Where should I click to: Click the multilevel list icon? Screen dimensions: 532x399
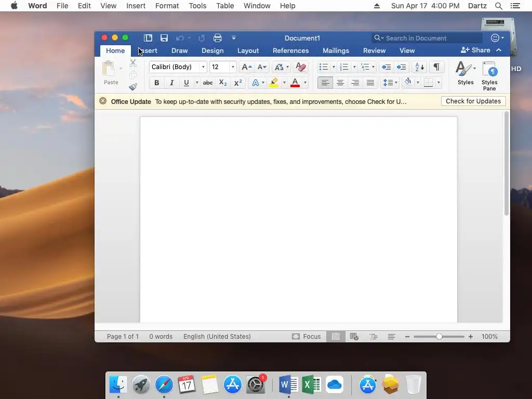[x=365, y=67]
